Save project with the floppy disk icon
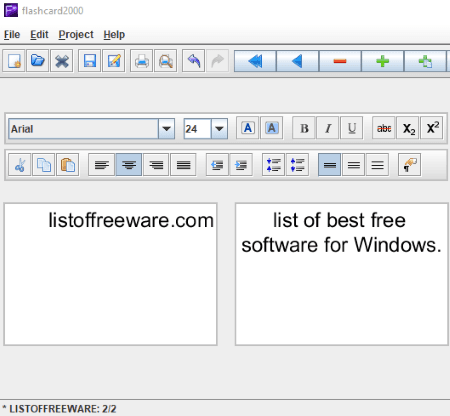Screen dimensions: 450x416 tap(90, 61)
